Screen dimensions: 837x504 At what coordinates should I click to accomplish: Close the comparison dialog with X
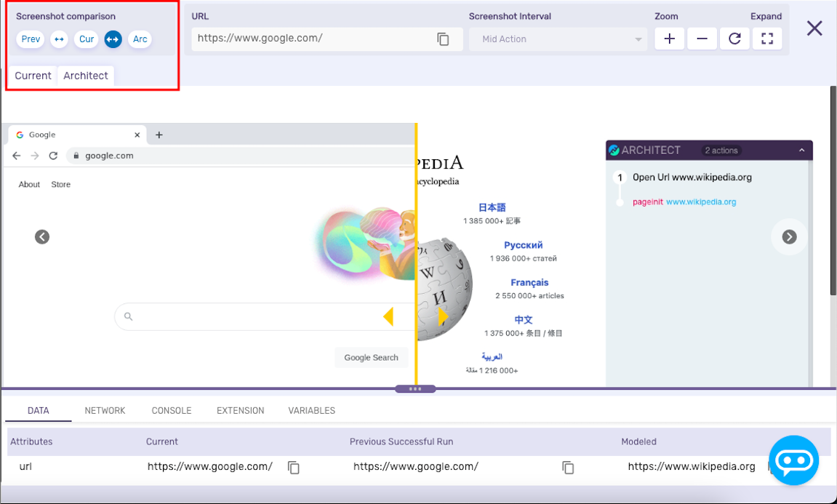coord(814,28)
